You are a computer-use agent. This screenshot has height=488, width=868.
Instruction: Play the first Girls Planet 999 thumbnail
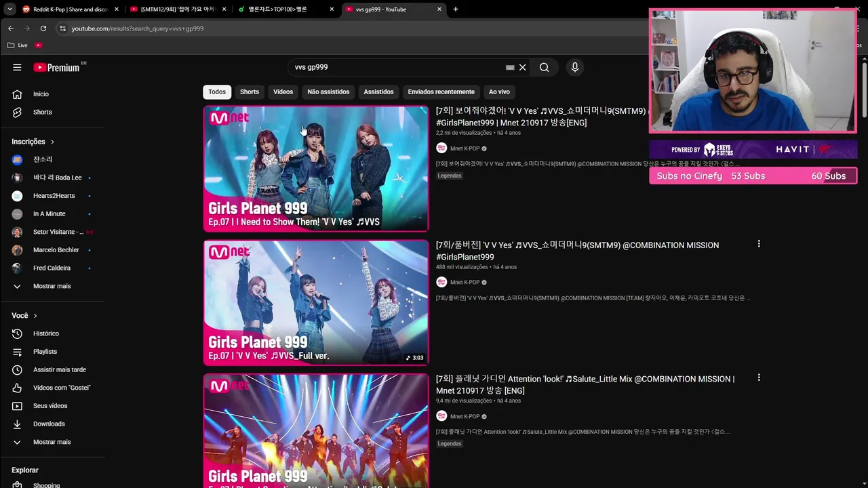pyautogui.click(x=316, y=168)
